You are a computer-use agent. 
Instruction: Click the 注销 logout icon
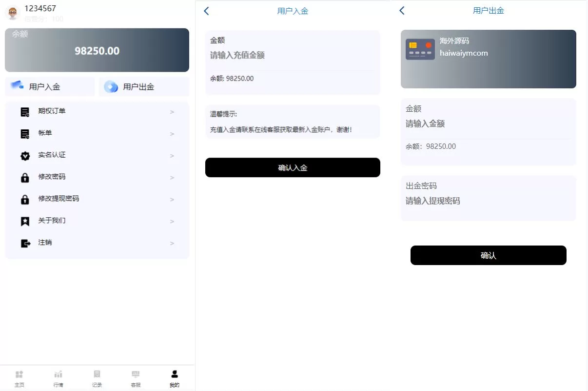25,244
